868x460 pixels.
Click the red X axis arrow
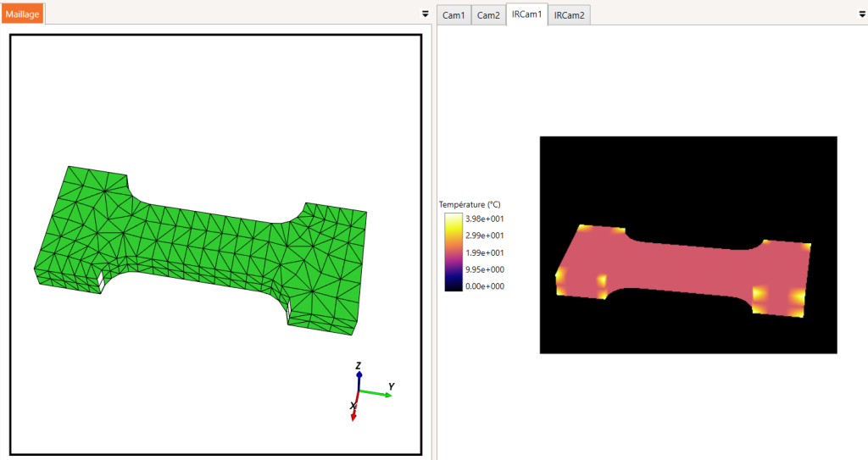(x=355, y=407)
